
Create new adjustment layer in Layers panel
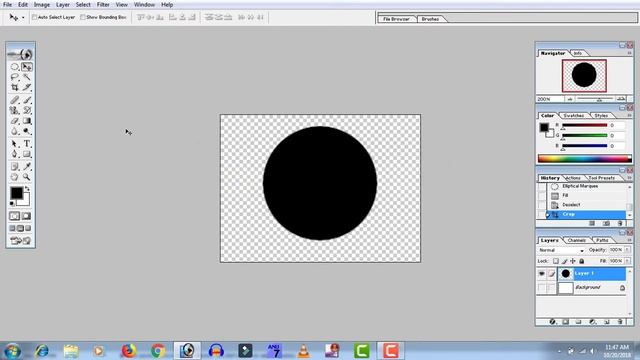pyautogui.click(x=593, y=322)
